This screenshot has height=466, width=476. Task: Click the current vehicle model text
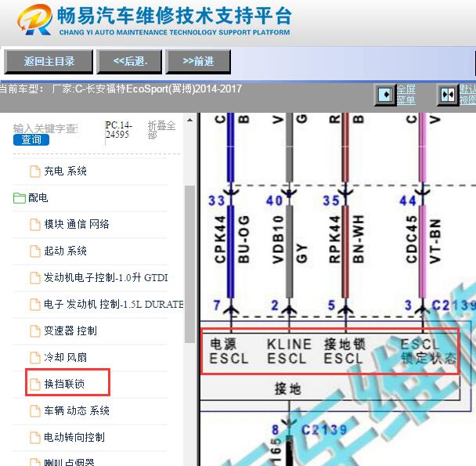(121, 89)
